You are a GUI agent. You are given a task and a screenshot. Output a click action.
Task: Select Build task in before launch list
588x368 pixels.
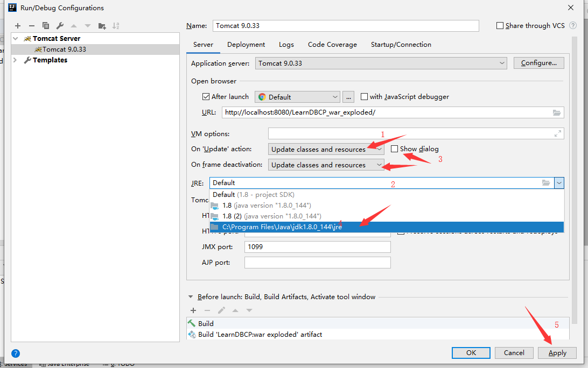click(377, 323)
